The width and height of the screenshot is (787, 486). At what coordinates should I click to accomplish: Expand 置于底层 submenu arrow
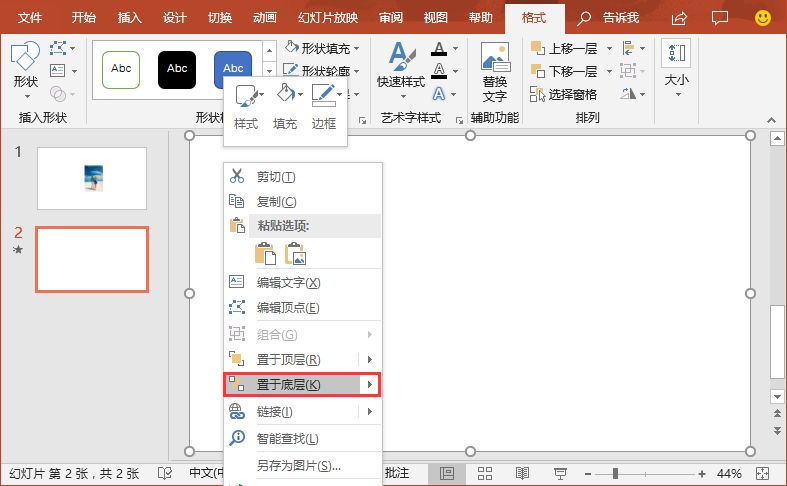tap(370, 385)
